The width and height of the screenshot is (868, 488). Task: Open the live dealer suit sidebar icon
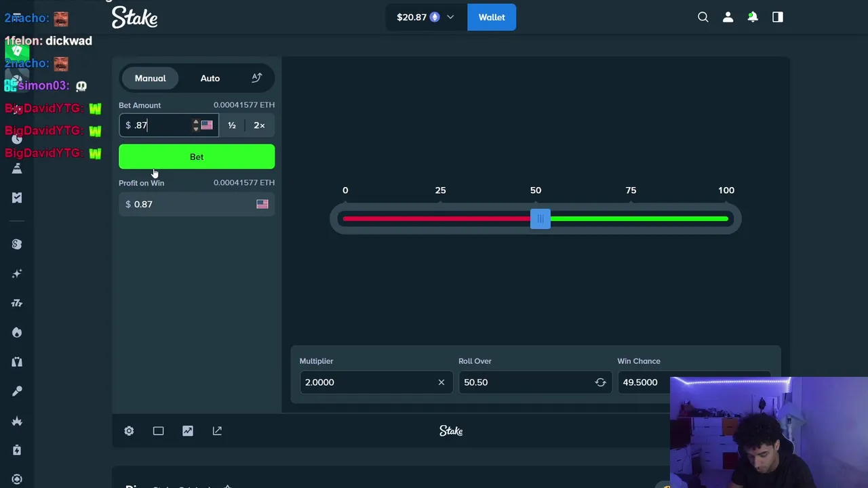(x=17, y=362)
